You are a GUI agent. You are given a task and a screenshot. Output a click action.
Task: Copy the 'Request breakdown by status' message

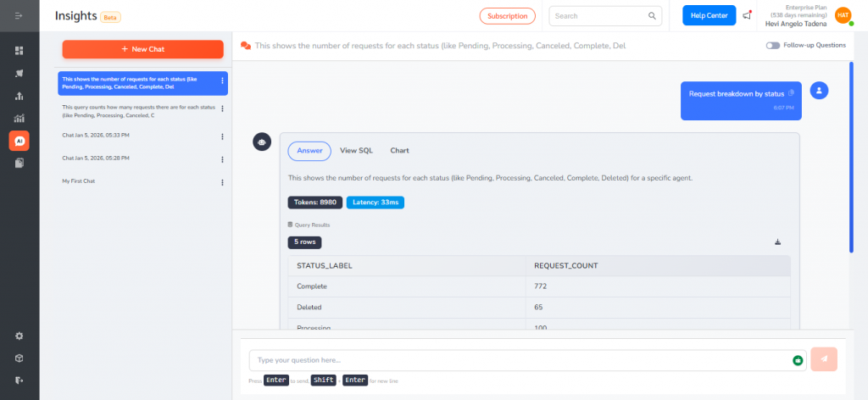pyautogui.click(x=790, y=93)
